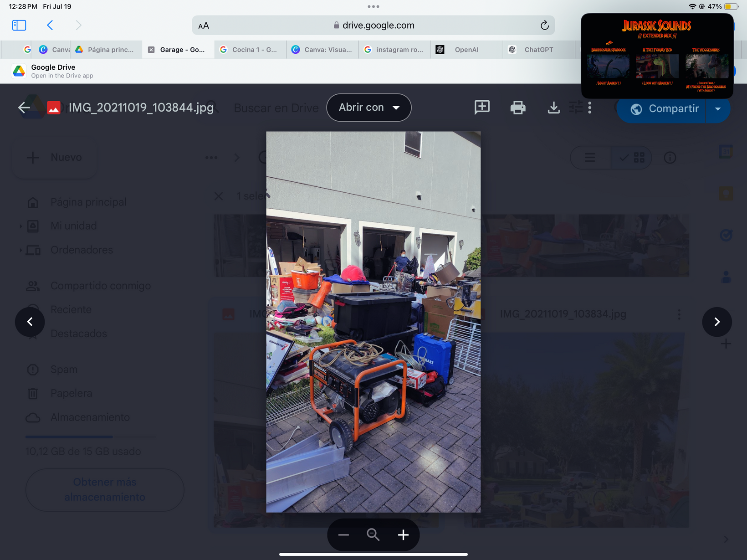Reset zoom with the magnifier icon
Image resolution: width=747 pixels, height=560 pixels.
(373, 535)
